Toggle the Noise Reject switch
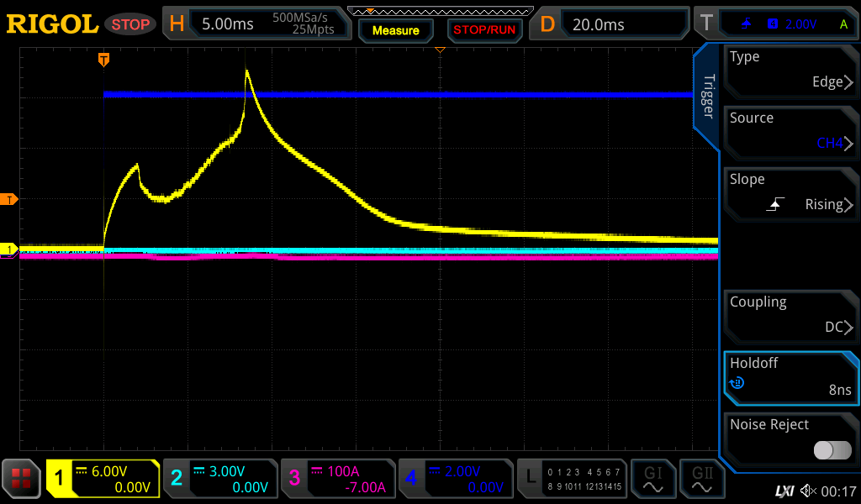861x504 pixels. point(832,450)
